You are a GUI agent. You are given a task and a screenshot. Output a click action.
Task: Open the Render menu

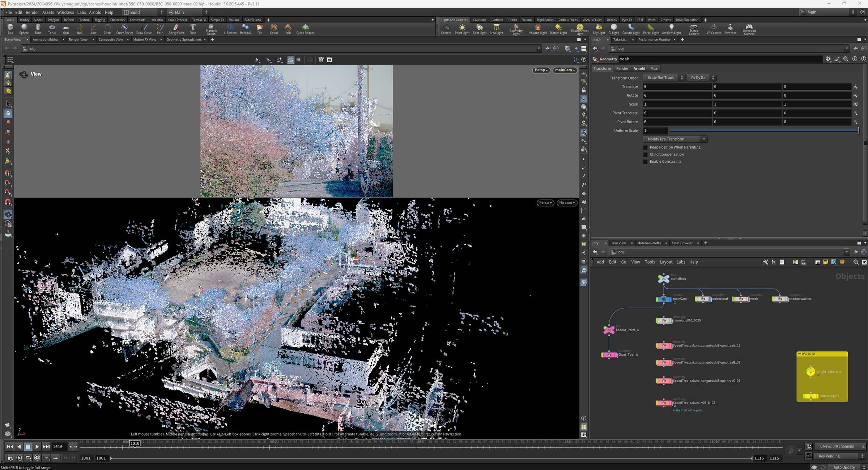coord(32,12)
